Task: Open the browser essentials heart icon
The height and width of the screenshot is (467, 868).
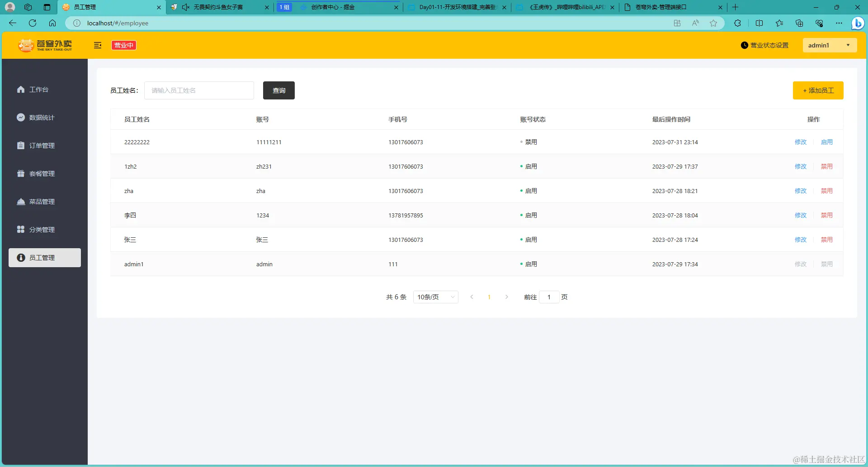Action: point(819,23)
